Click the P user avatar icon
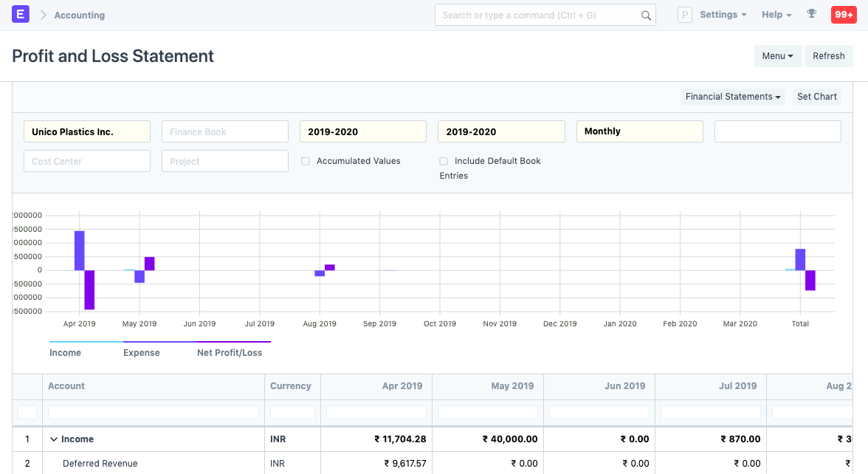The height and width of the screenshot is (474, 868). tap(685, 15)
